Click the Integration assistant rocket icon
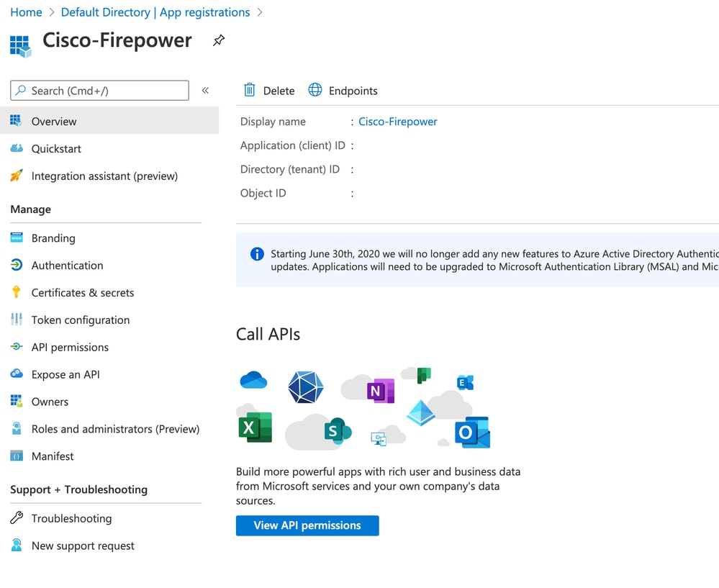 click(17, 175)
